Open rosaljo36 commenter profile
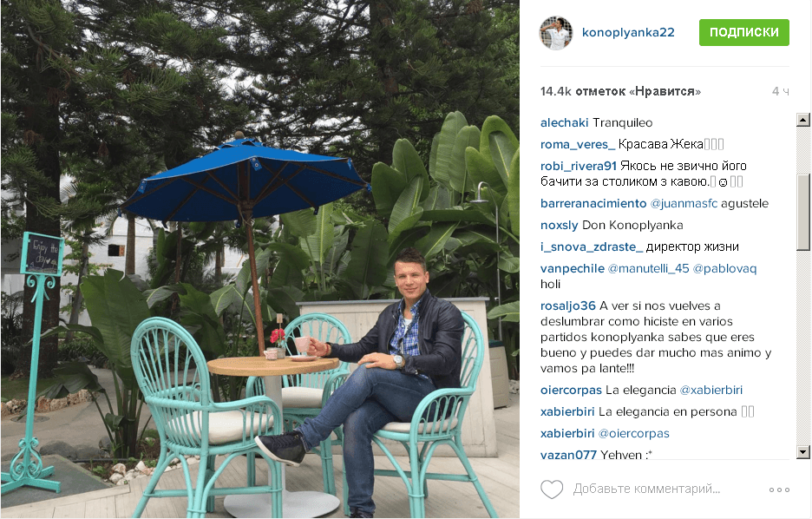 [568, 306]
